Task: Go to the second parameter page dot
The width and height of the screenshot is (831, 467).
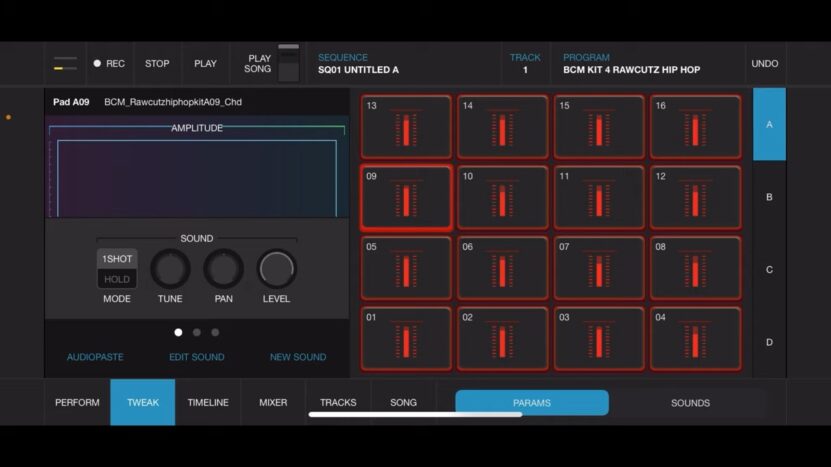Action: pyautogui.click(x=197, y=332)
